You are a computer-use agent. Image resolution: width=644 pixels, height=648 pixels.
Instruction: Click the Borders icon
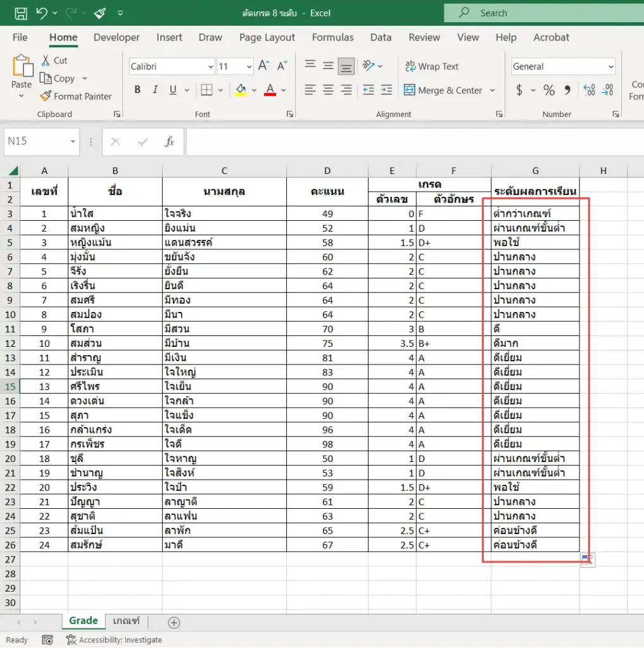(206, 90)
